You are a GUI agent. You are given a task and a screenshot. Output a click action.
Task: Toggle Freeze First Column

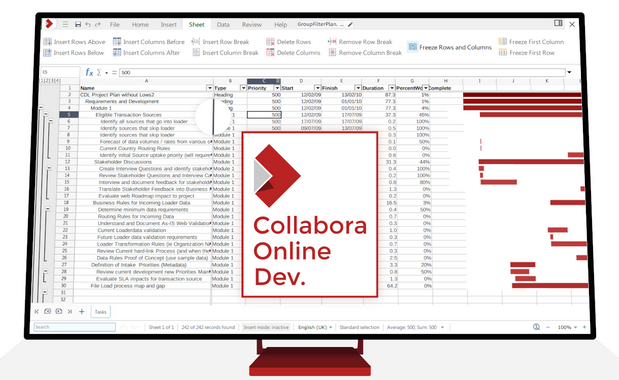point(531,42)
